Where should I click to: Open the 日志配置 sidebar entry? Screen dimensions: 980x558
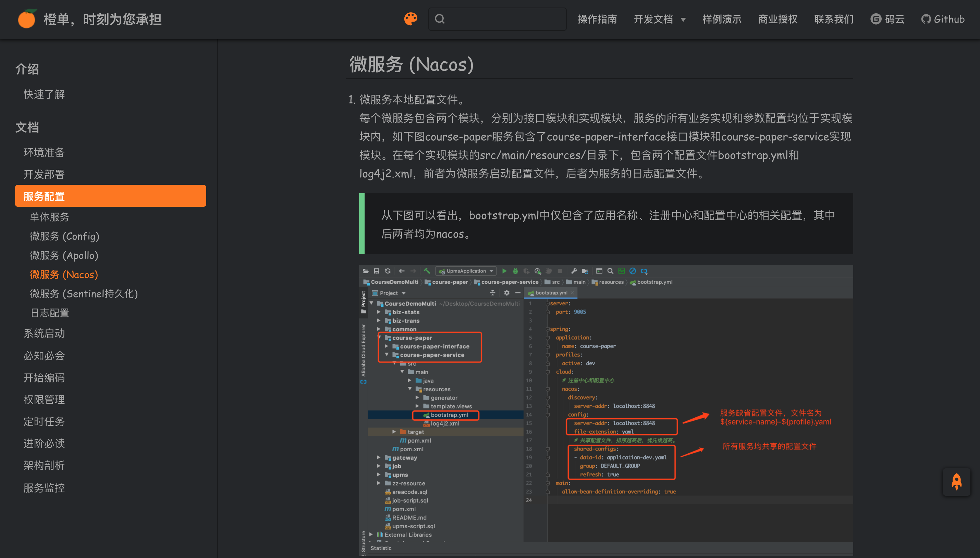[49, 313]
